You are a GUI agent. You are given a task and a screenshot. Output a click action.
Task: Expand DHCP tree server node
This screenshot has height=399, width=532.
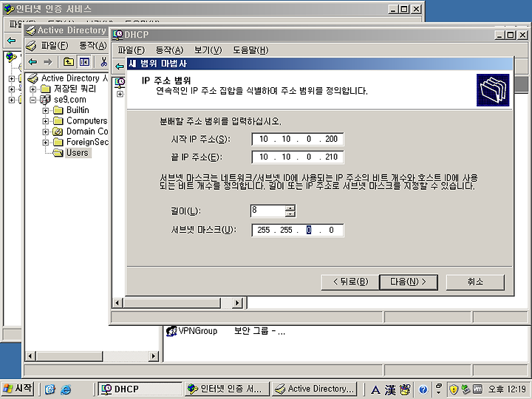pyautogui.click(x=120, y=94)
